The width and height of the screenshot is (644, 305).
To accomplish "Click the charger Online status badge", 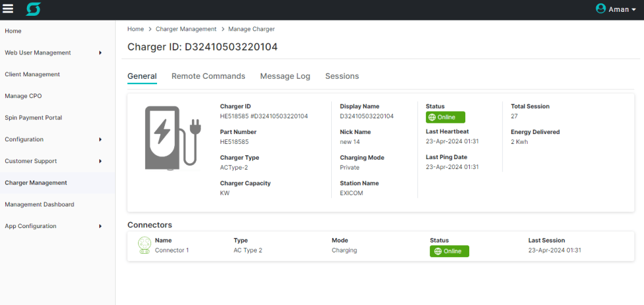I will [445, 117].
